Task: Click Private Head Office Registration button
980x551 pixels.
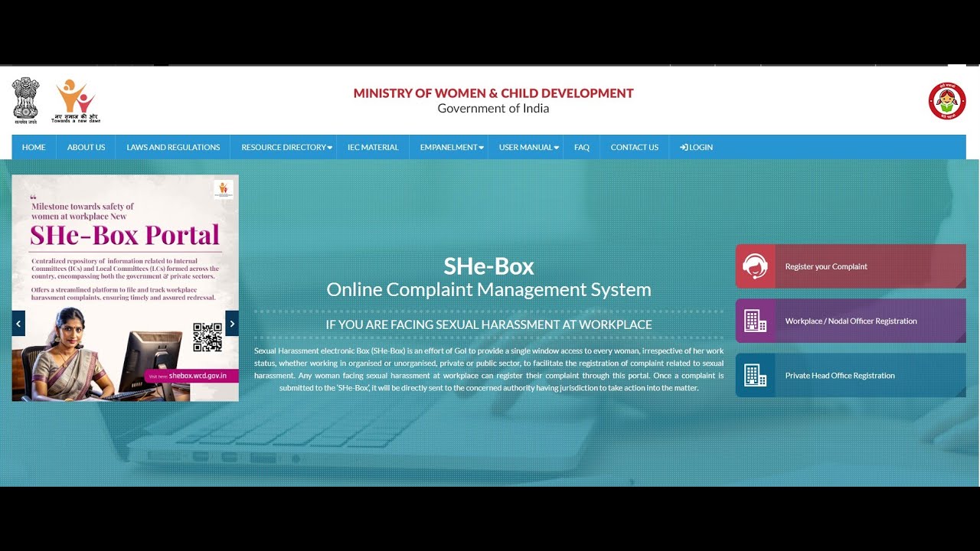Action: coord(851,375)
